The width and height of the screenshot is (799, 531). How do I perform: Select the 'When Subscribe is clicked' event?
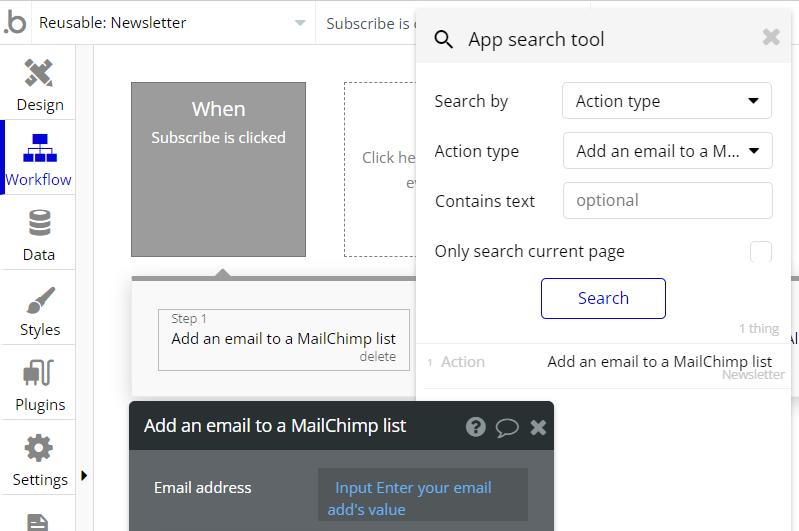point(219,170)
